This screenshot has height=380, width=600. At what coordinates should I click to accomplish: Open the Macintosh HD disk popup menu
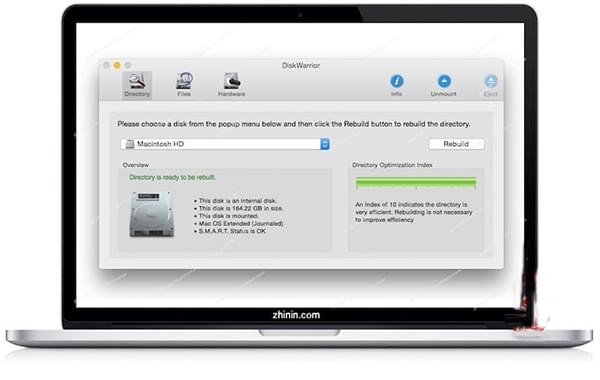pyautogui.click(x=225, y=144)
